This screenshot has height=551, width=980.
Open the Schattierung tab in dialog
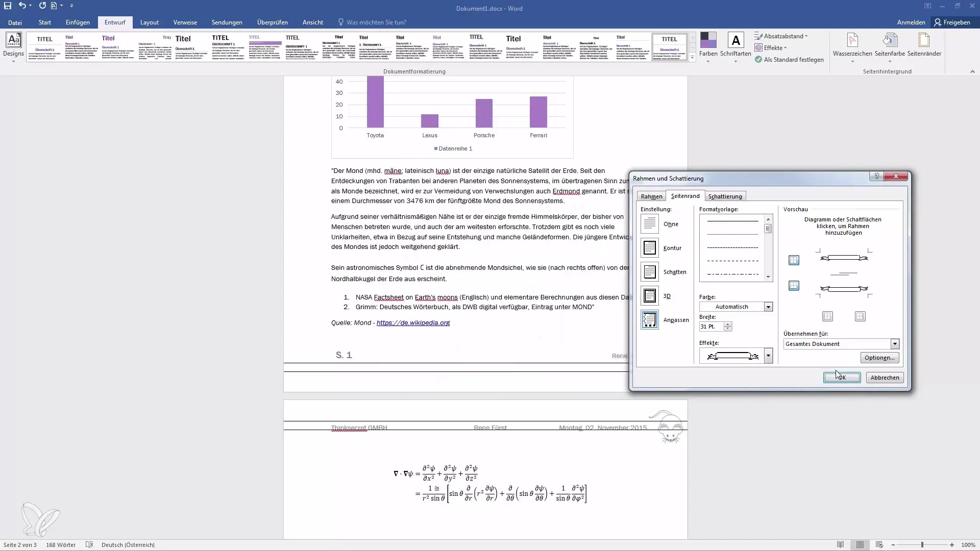[725, 196]
